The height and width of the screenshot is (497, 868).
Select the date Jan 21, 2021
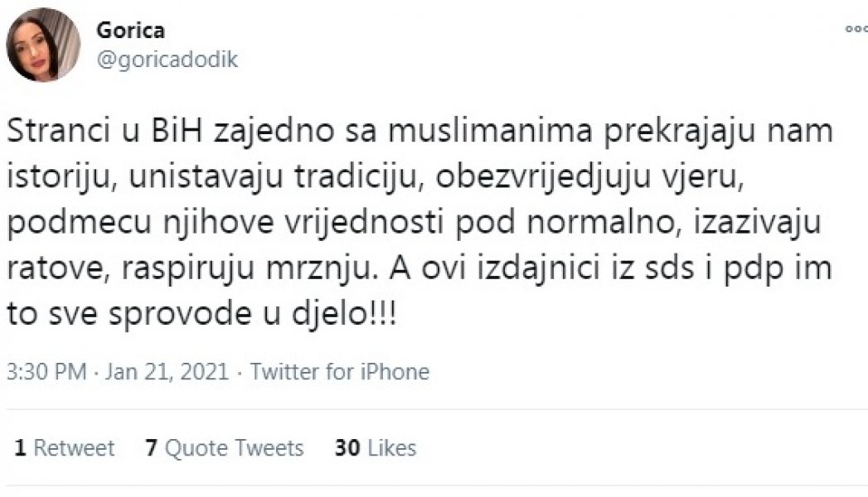(166, 371)
